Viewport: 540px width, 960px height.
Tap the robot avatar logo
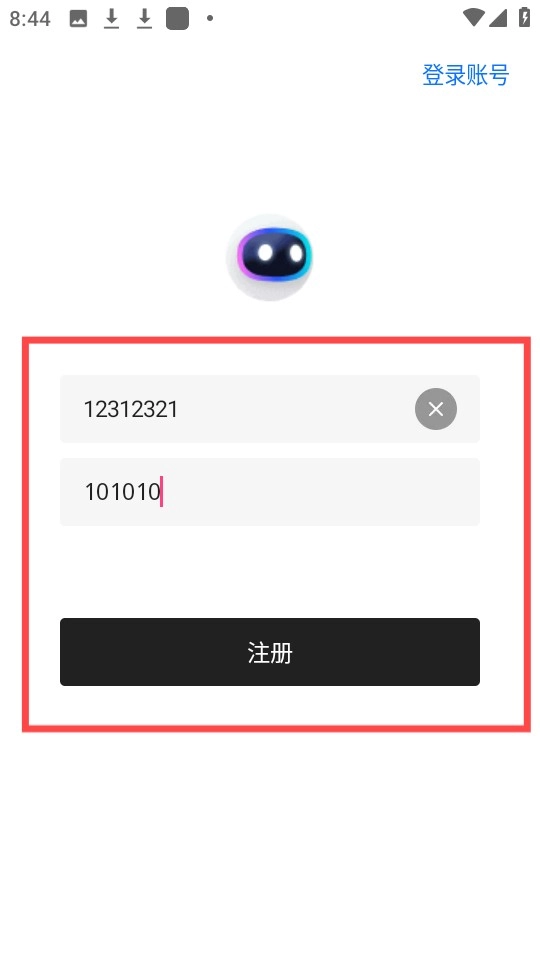point(269,258)
